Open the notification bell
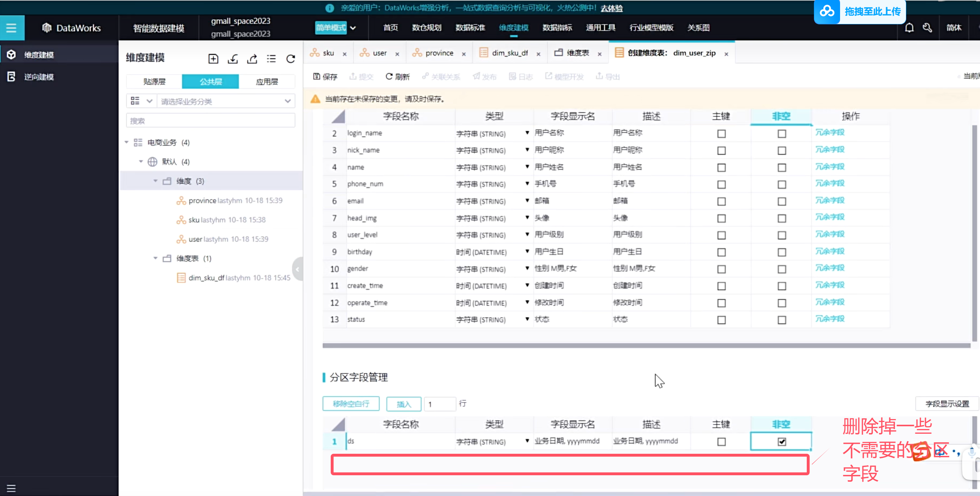The height and width of the screenshot is (496, 980). (909, 28)
